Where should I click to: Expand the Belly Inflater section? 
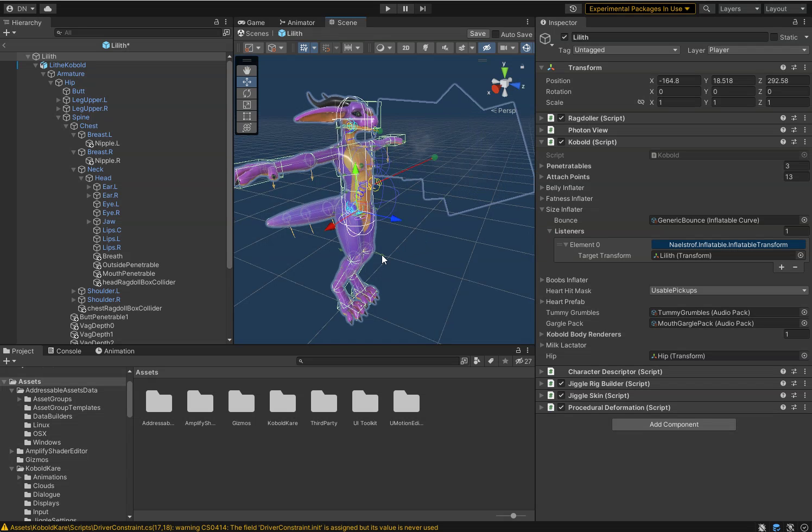click(x=542, y=188)
